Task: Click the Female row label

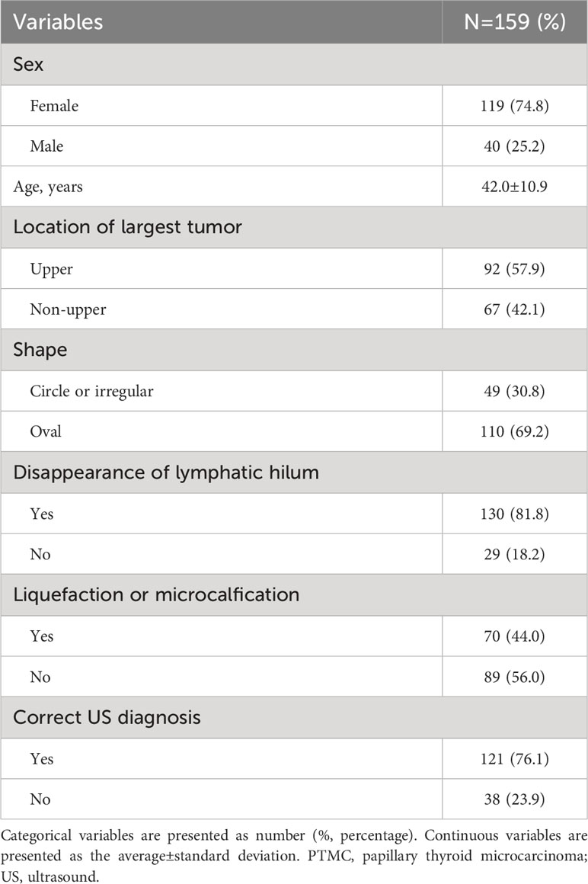Action: tap(54, 106)
